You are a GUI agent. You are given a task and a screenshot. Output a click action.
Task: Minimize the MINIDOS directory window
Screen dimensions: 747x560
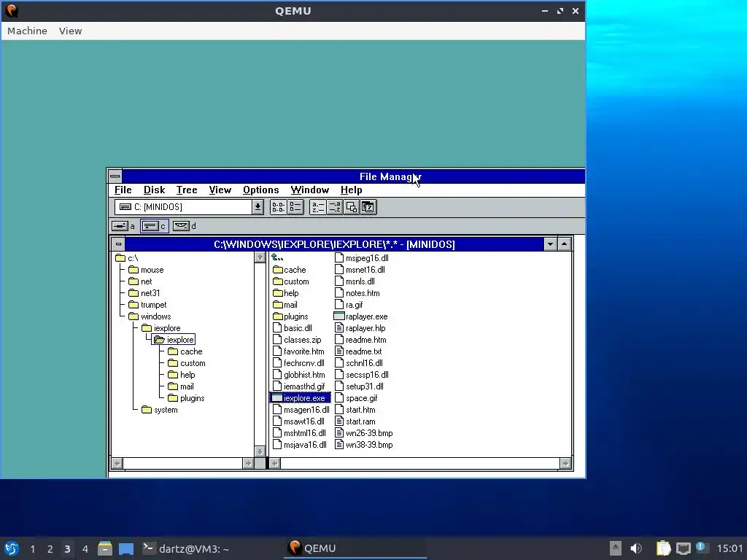click(x=550, y=244)
